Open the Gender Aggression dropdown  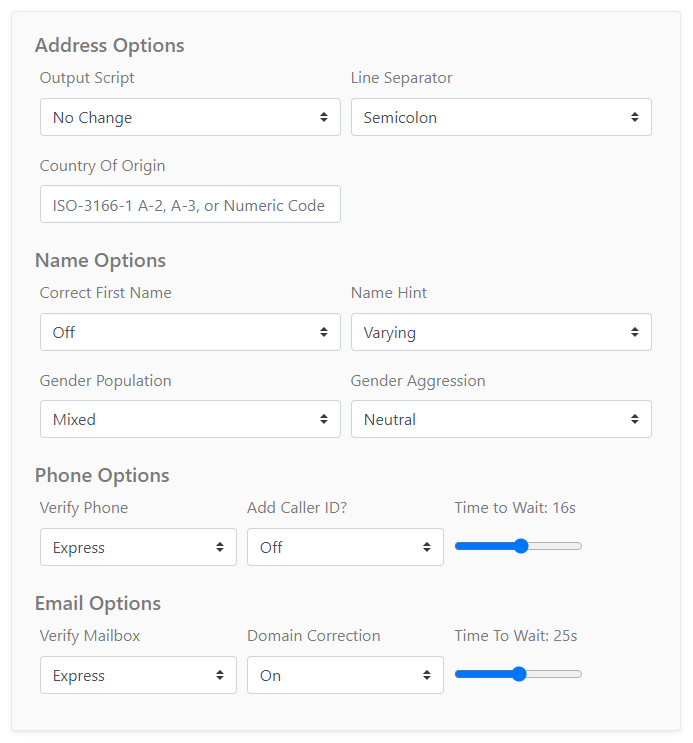501,419
